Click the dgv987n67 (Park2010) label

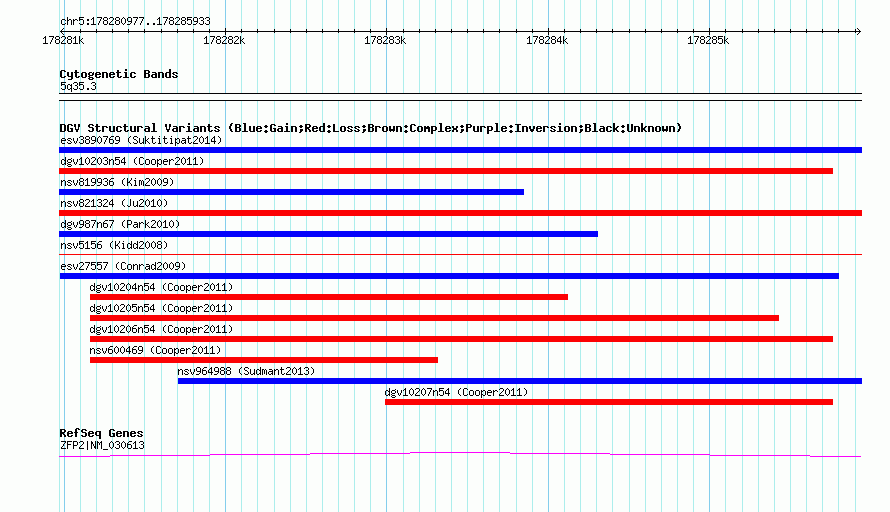click(x=120, y=224)
